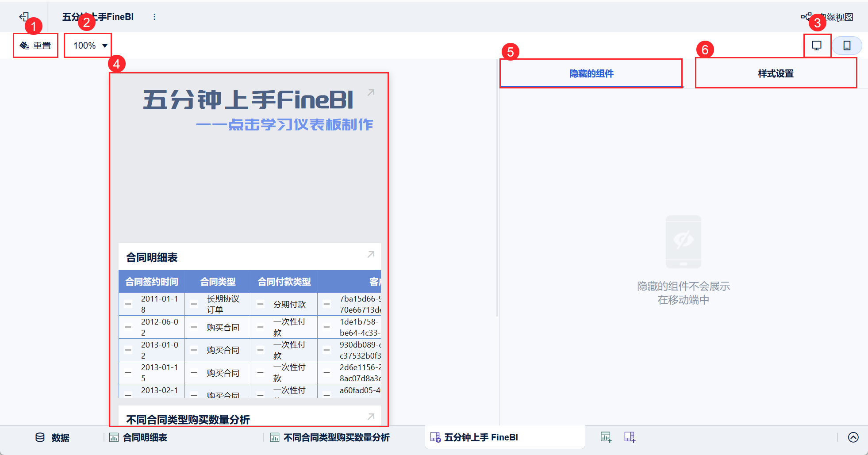The width and height of the screenshot is (868, 455).
Task: Click the 五分钟上手FineBI title in the top bar
Action: pos(98,17)
